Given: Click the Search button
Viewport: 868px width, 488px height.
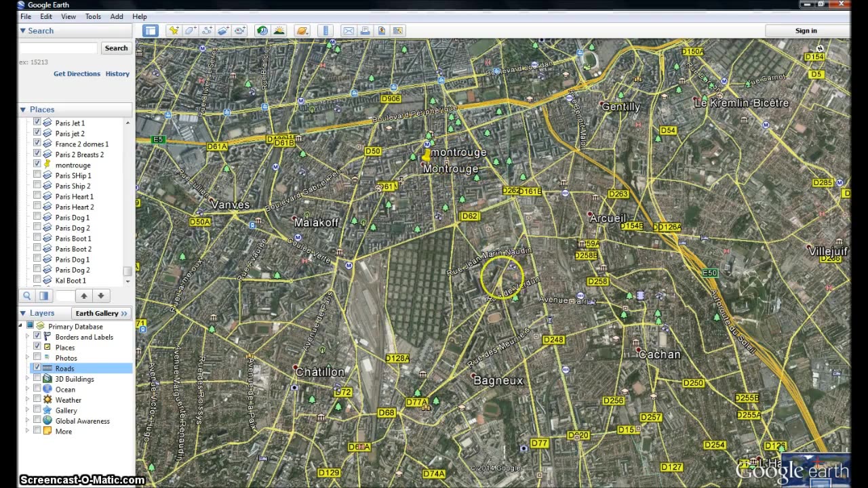Looking at the screenshot, I should [x=116, y=48].
